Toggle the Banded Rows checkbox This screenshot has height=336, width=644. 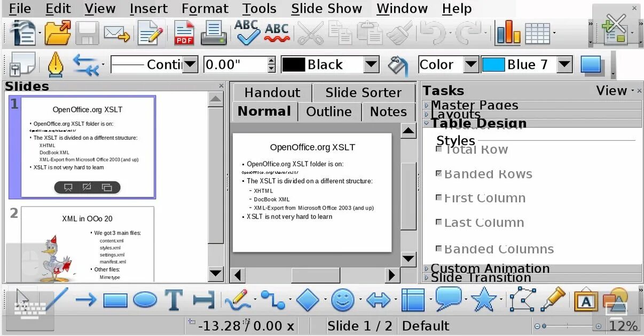[x=439, y=174]
